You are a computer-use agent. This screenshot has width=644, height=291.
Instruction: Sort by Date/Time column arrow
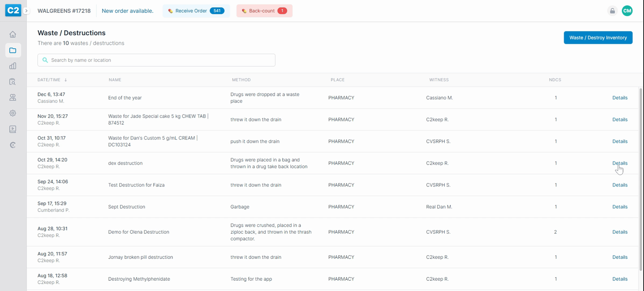[66, 80]
